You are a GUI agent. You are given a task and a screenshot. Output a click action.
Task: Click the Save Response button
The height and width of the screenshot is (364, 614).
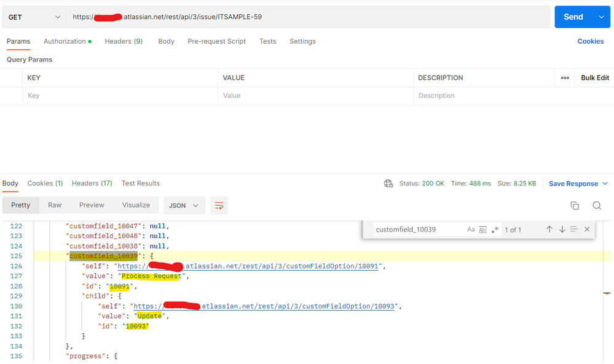coord(573,184)
